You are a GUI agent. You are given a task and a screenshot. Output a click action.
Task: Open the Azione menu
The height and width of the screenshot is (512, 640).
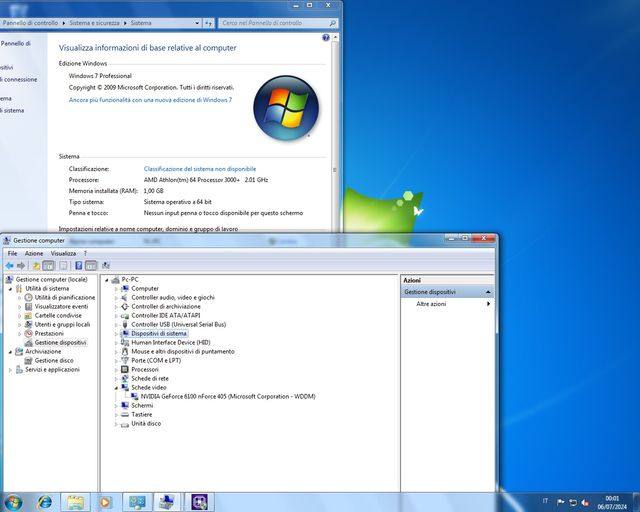tap(34, 253)
